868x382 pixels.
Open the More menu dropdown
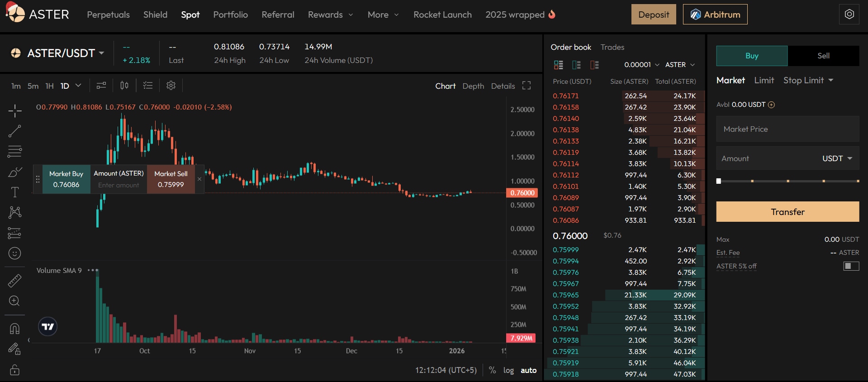pyautogui.click(x=383, y=14)
